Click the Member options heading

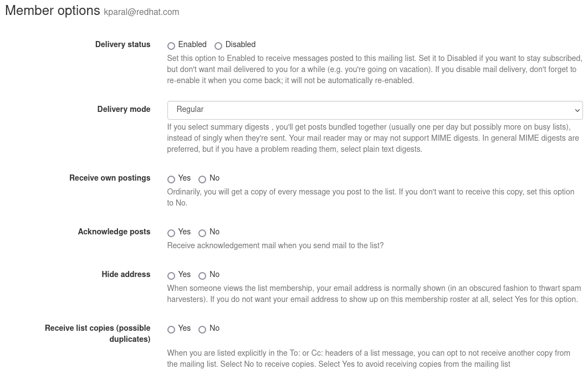53,11
